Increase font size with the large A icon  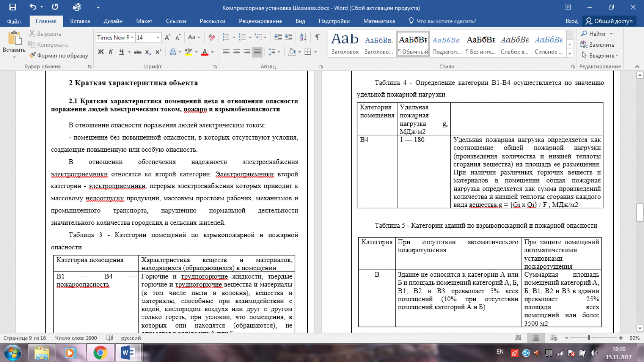[x=167, y=37]
